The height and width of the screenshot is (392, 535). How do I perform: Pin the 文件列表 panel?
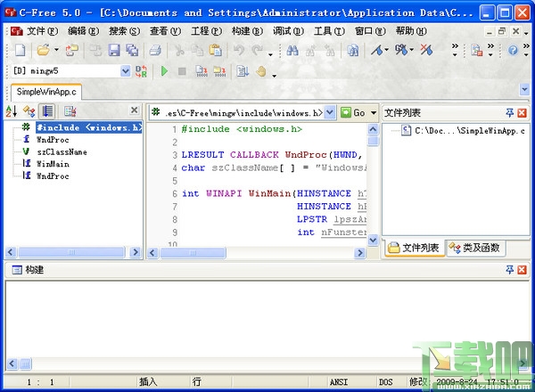[509, 113]
